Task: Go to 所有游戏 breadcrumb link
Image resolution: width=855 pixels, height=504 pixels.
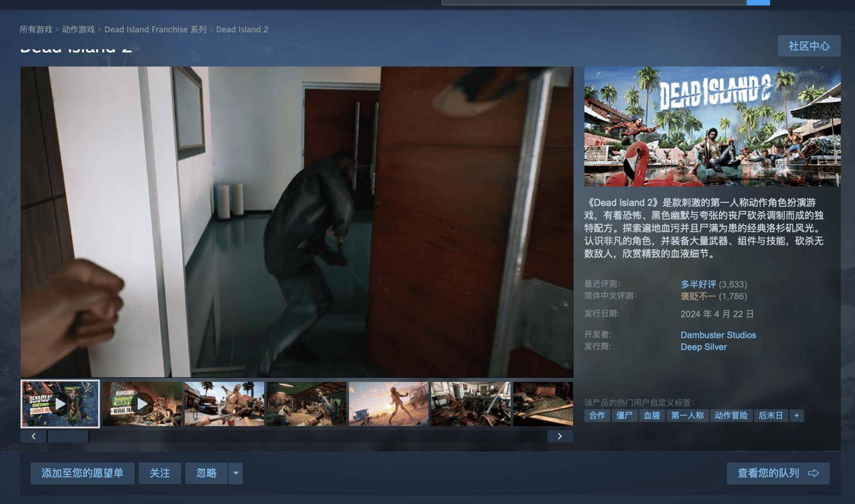Action: tap(36, 29)
